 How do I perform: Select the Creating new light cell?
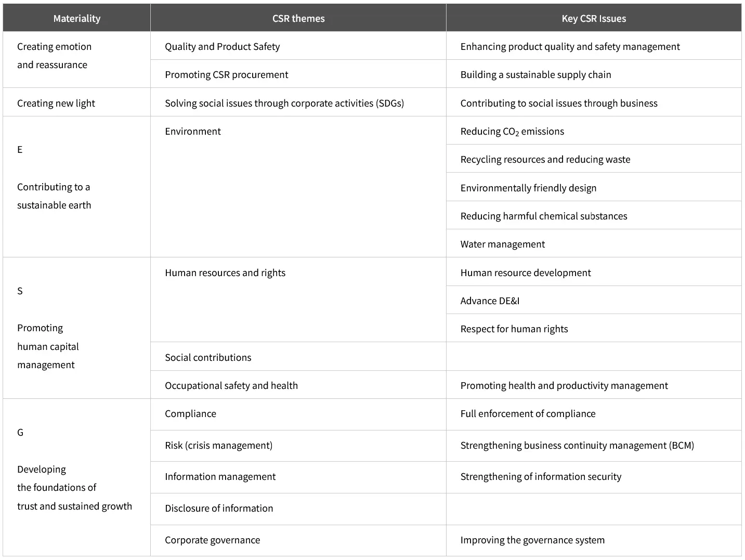click(56, 103)
